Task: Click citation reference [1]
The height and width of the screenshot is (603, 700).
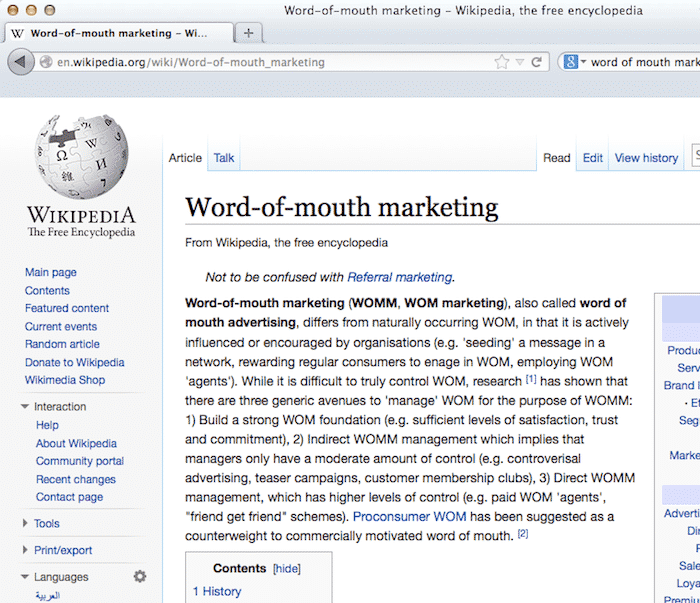Action: coord(531,379)
